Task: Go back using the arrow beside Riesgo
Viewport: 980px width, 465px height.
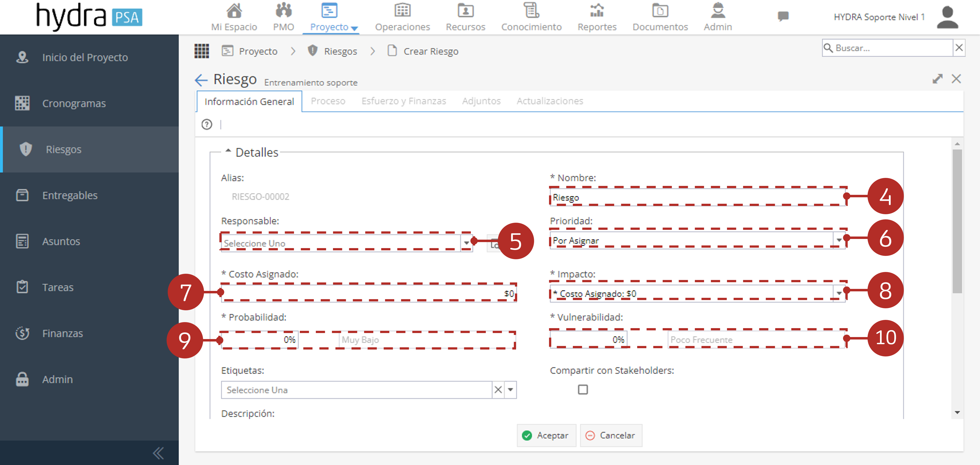Action: pos(201,80)
